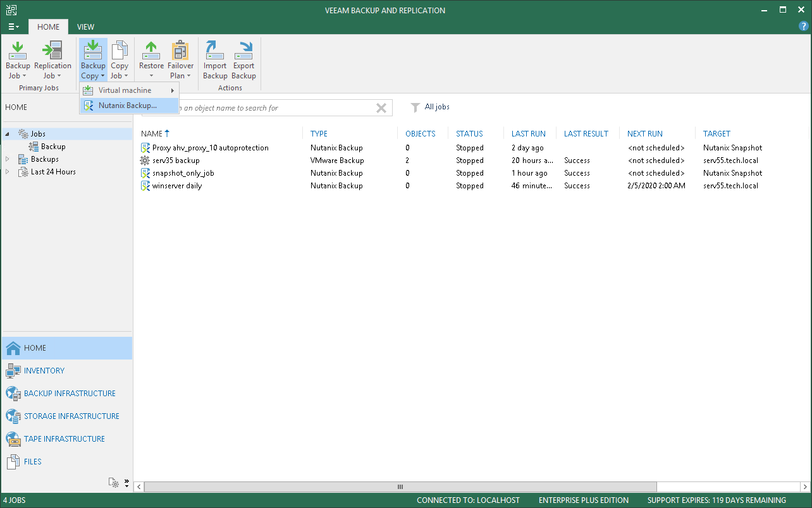The image size is (812, 508).
Task: Click the Copy Job ribbon button
Action: click(x=120, y=61)
